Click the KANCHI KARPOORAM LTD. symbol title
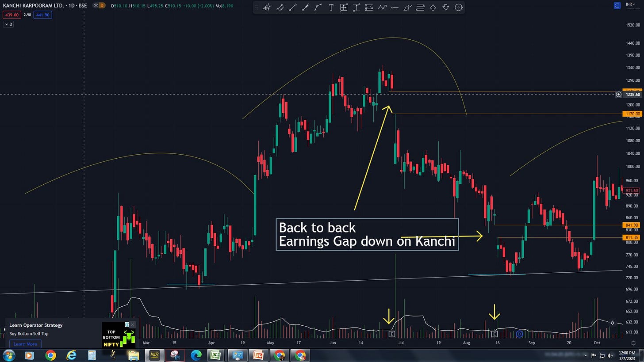 pyautogui.click(x=44, y=5)
